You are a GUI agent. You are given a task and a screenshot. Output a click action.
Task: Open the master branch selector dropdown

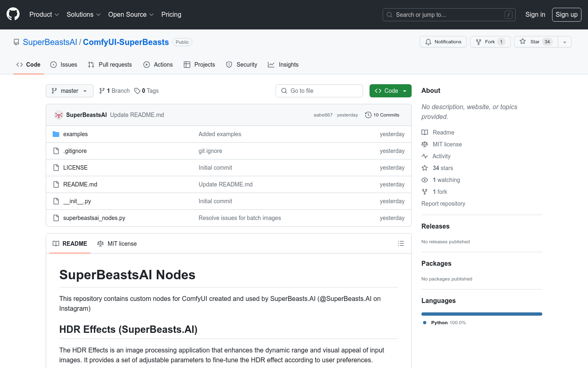(x=69, y=91)
